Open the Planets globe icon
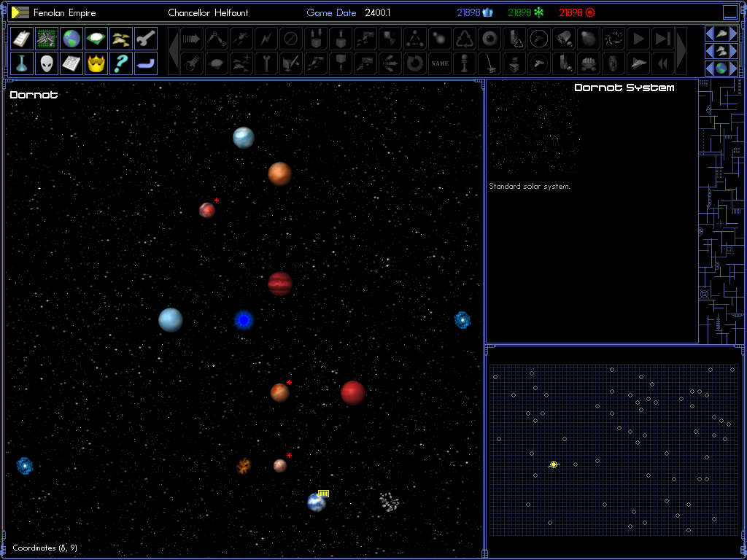 click(71, 39)
